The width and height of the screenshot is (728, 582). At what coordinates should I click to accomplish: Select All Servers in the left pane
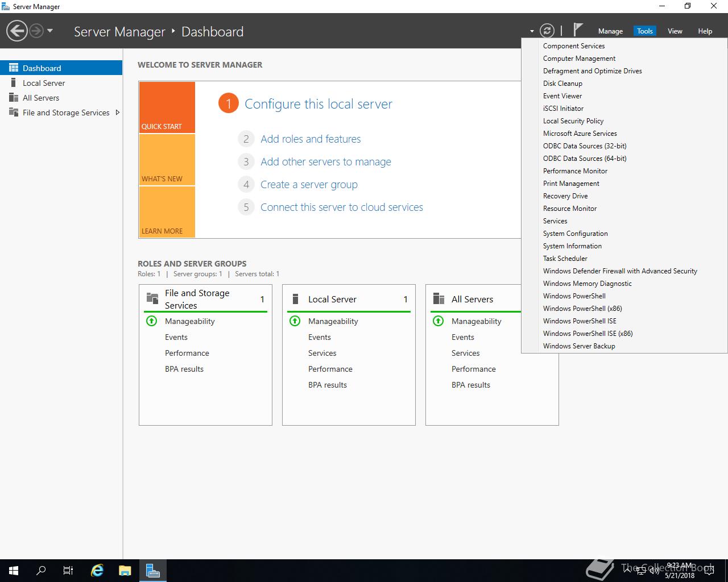pos(61,98)
